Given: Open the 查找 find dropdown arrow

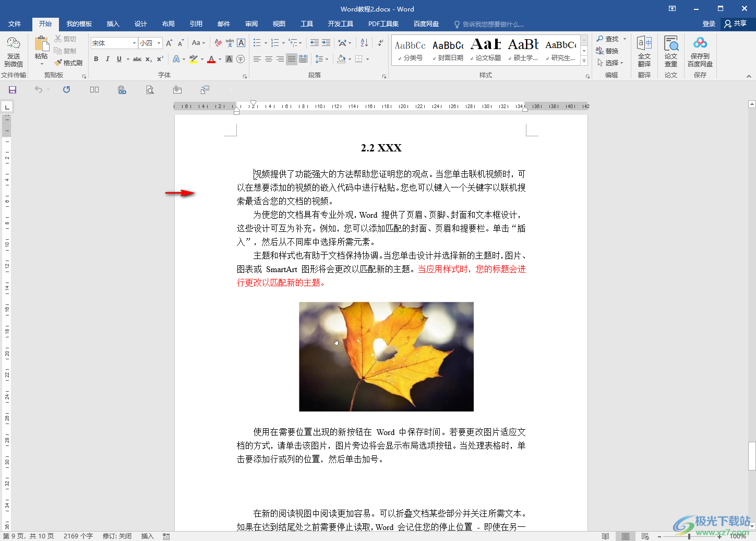Looking at the screenshot, I should point(625,39).
